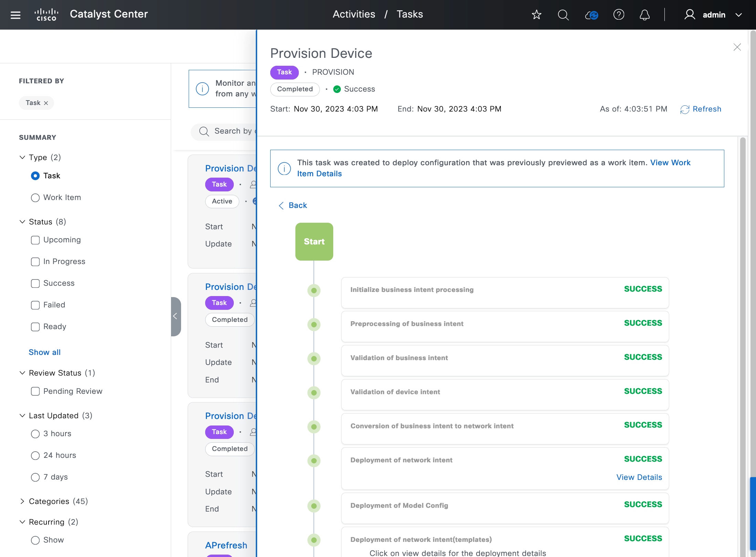Expand the Categories section
Screen dimensions: 756x557
(x=22, y=501)
